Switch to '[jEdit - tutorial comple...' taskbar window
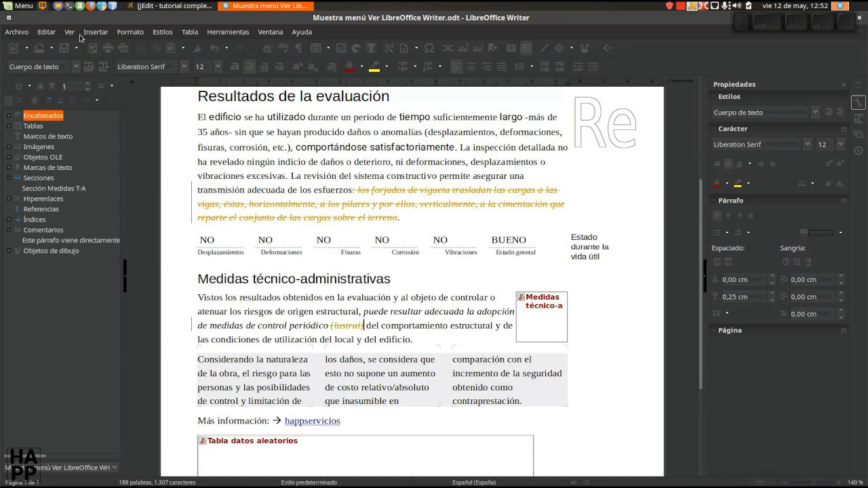This screenshot has width=868, height=488. point(169,5)
